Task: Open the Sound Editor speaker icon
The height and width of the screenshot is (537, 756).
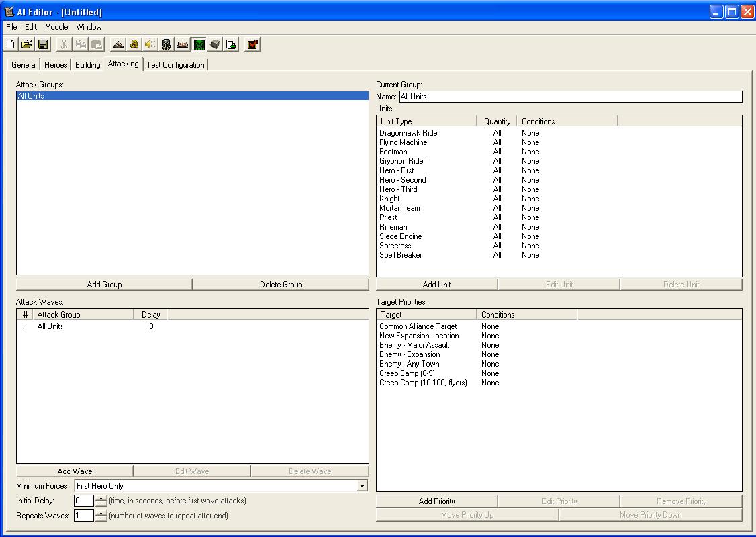Action: click(150, 44)
